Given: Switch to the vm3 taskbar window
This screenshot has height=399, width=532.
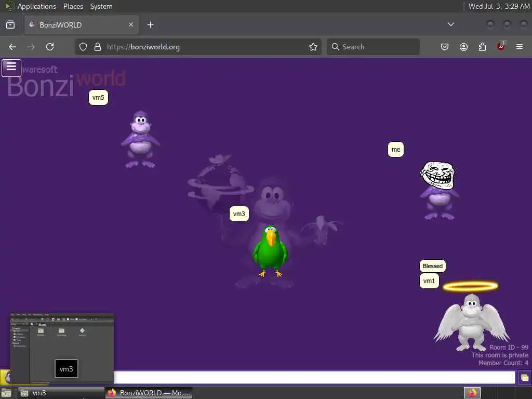Looking at the screenshot, I should [x=61, y=393].
